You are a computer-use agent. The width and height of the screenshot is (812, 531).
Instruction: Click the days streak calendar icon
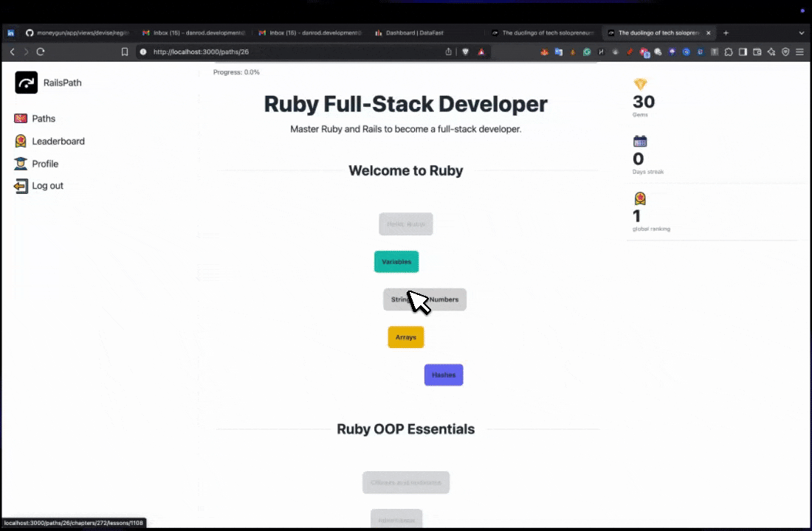click(x=640, y=142)
